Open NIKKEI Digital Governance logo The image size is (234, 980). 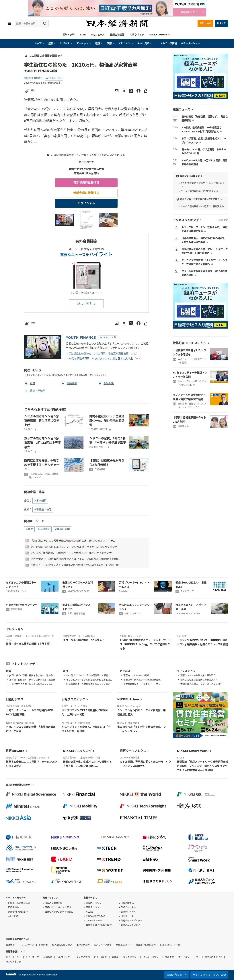click(31, 794)
